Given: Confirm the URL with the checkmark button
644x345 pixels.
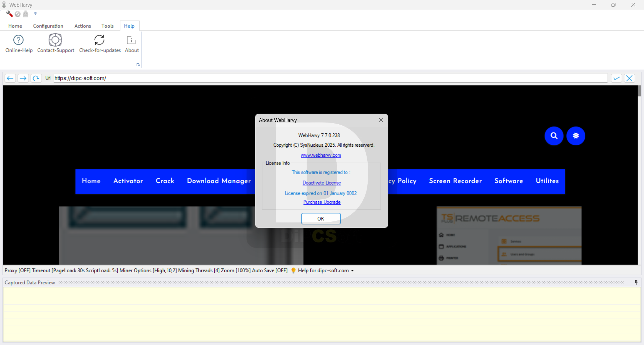Looking at the screenshot, I should (616, 78).
